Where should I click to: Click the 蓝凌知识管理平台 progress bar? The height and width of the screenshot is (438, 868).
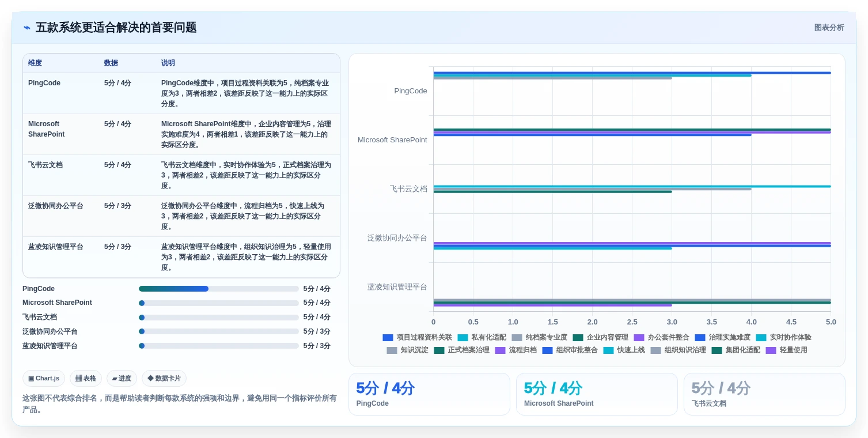coord(219,346)
